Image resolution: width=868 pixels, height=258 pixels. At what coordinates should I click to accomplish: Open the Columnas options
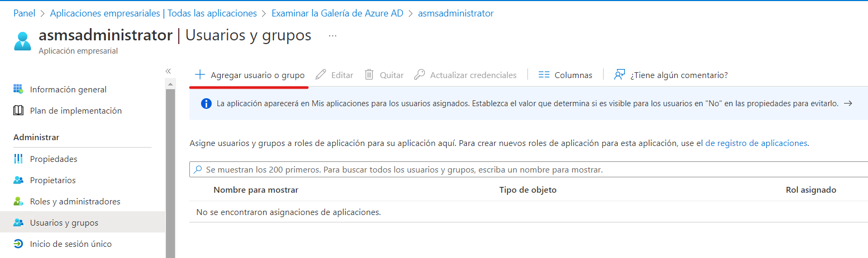click(565, 75)
